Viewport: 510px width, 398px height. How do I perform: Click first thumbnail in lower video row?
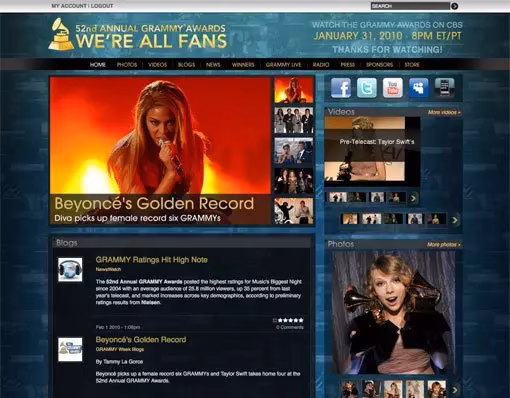pyautogui.click(x=350, y=219)
